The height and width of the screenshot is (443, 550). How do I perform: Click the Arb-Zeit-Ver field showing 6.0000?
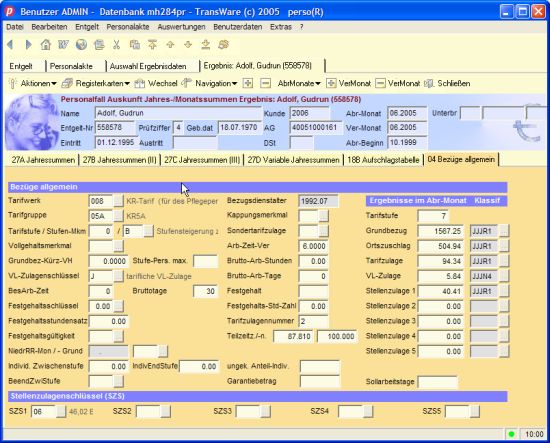(x=314, y=246)
